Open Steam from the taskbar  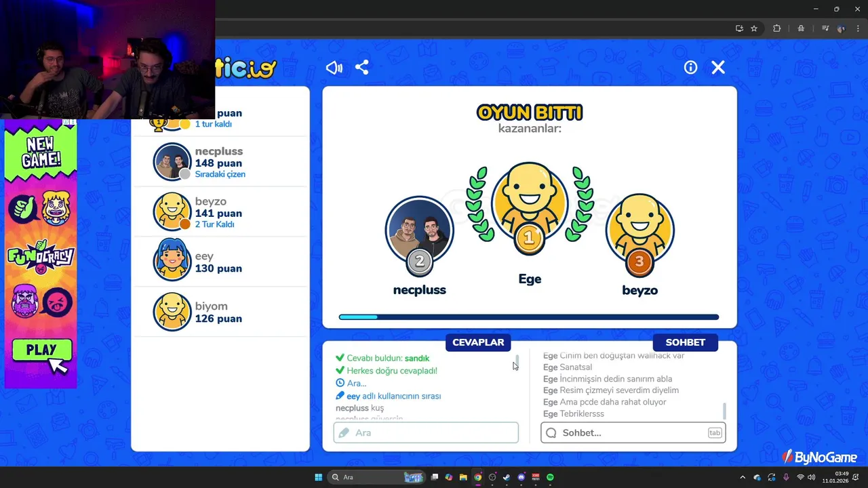(507, 477)
